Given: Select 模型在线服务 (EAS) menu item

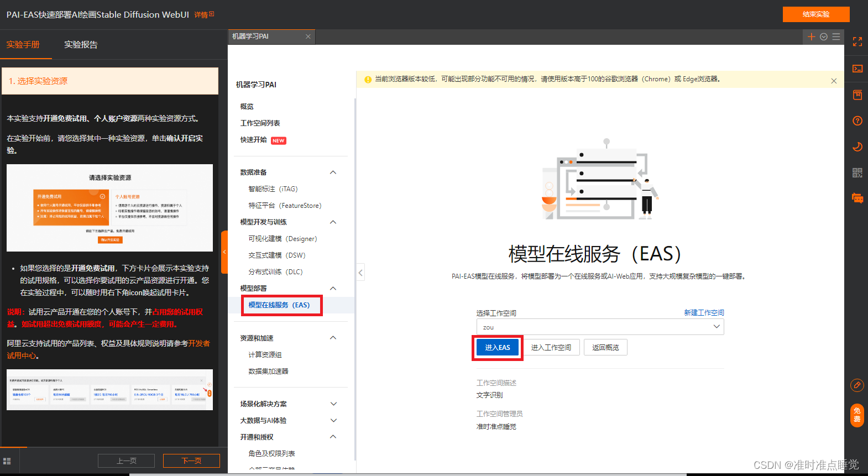Looking at the screenshot, I should 279,305.
